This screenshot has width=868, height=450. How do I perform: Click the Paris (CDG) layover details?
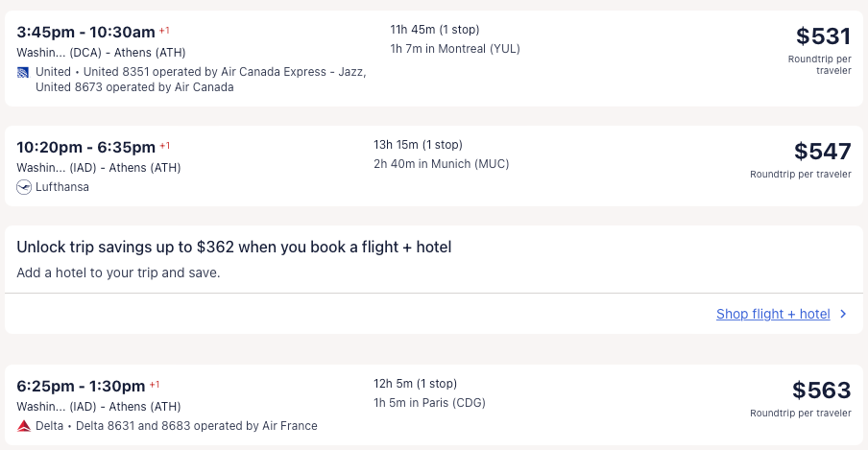pyautogui.click(x=429, y=403)
